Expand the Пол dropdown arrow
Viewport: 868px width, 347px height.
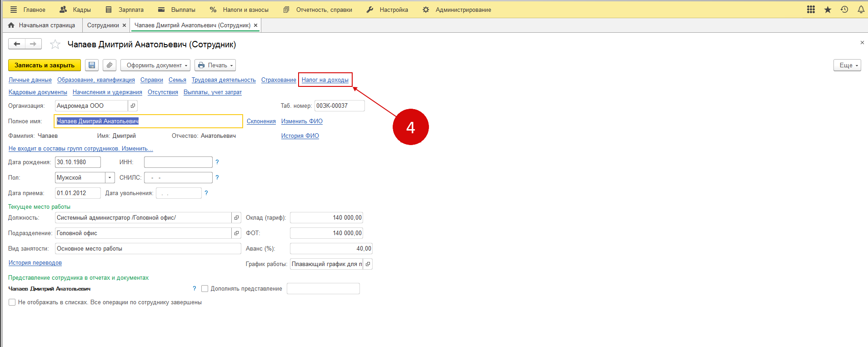point(110,178)
